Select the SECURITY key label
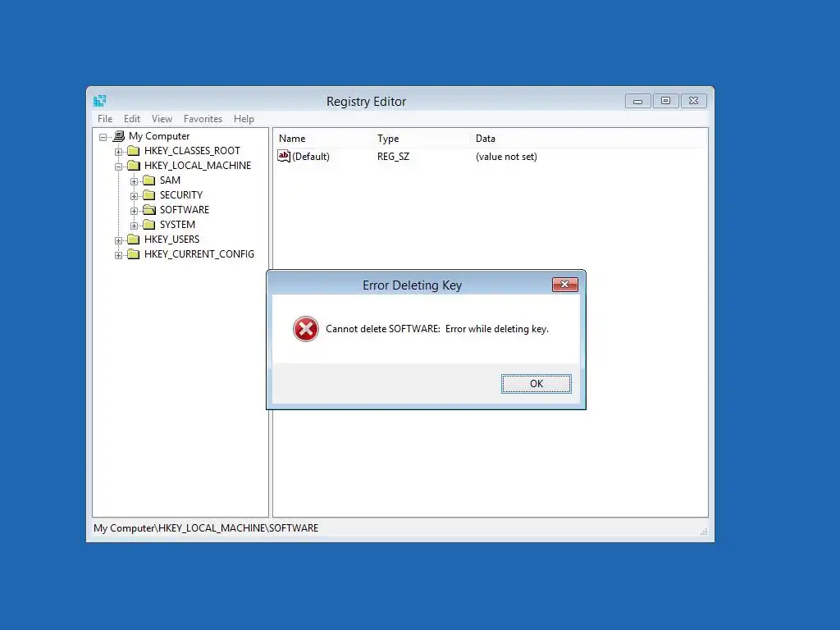The width and height of the screenshot is (840, 630). [x=181, y=195]
